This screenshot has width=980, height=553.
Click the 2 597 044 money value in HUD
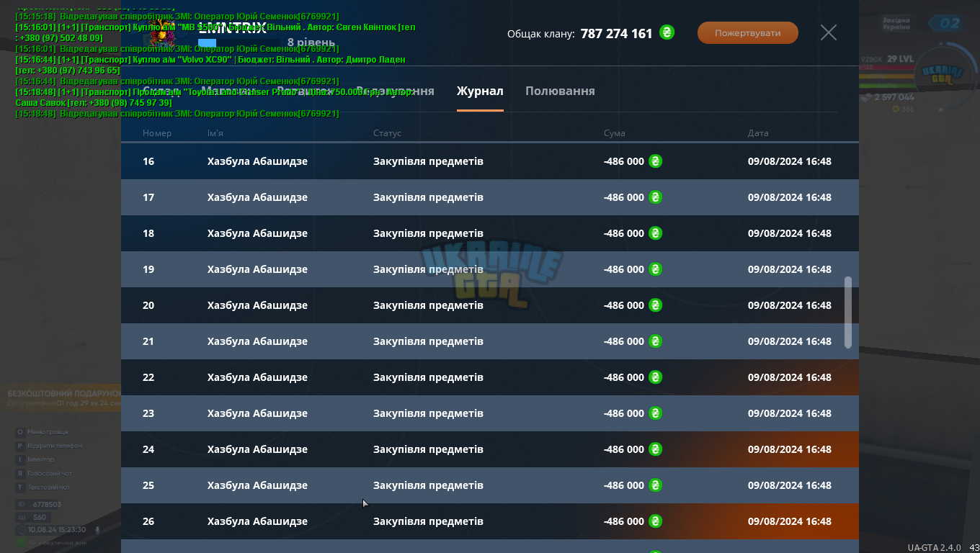pyautogui.click(x=894, y=97)
